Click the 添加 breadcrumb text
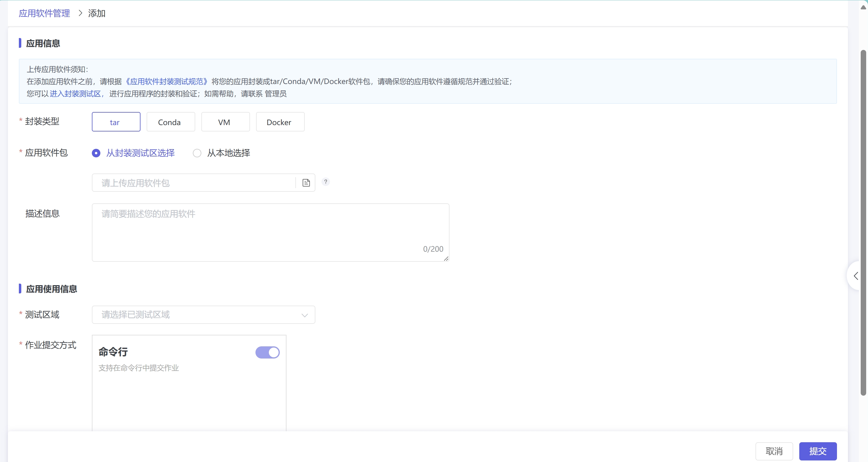Viewport: 868px width, 462px height. [x=97, y=13]
